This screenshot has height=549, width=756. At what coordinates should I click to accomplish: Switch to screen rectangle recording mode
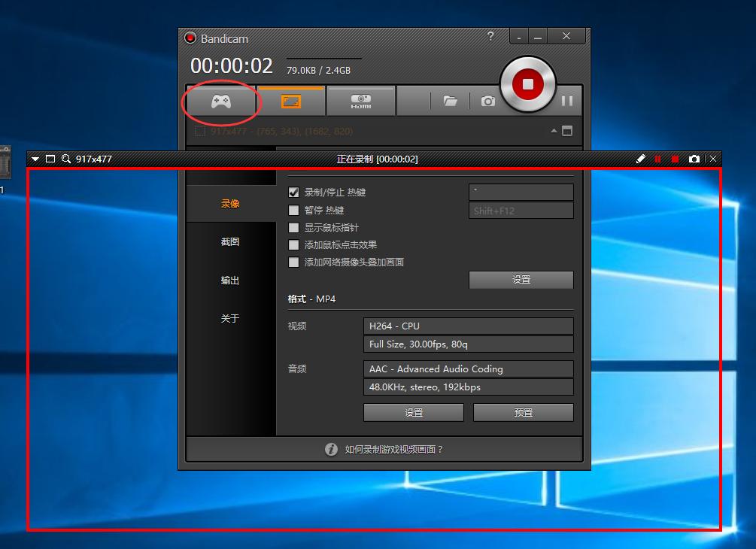click(291, 101)
